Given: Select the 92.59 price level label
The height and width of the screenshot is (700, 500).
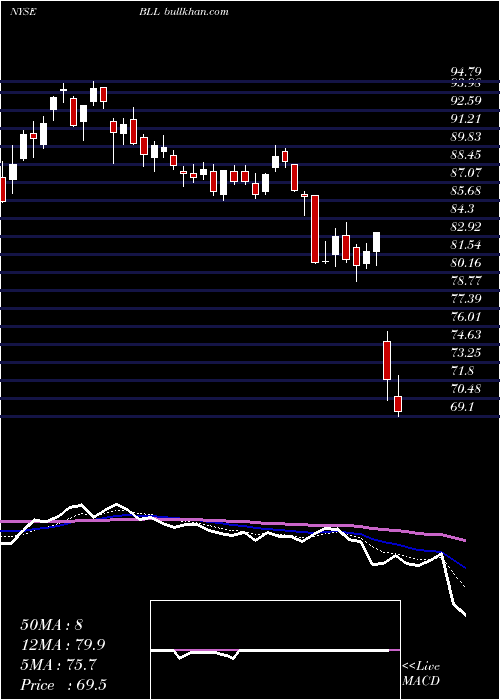Looking at the screenshot, I should [x=465, y=100].
